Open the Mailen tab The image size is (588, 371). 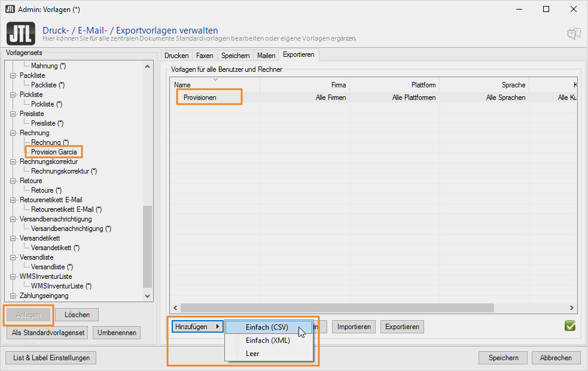tap(266, 56)
